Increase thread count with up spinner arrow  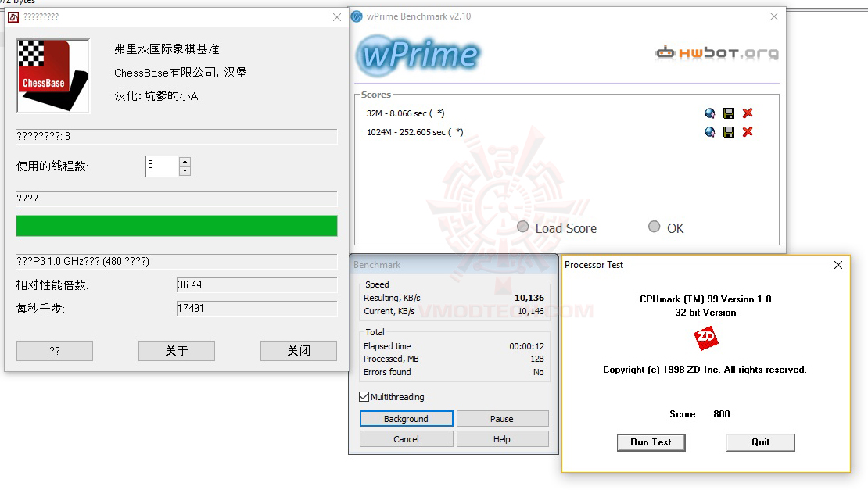(x=185, y=162)
